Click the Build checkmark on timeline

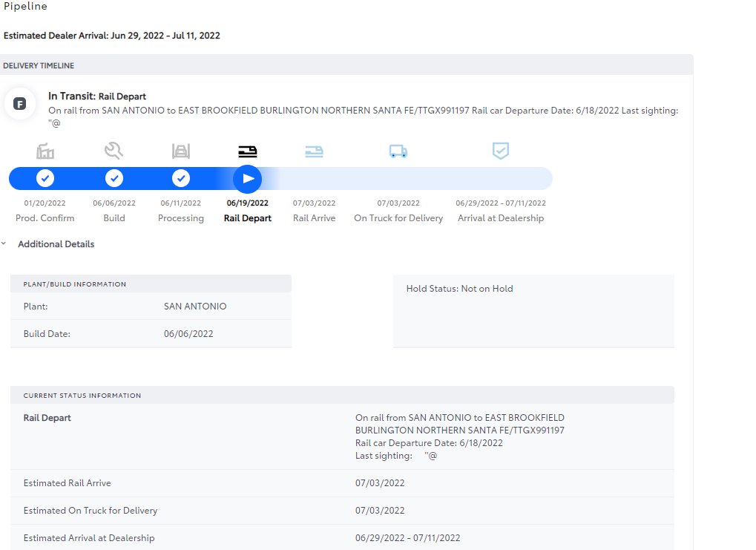pos(114,178)
